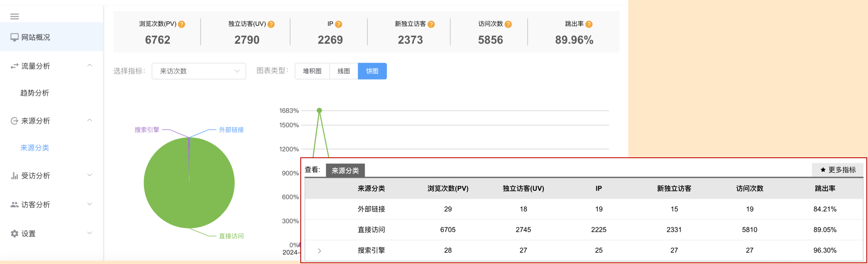Click the 89.96% total bounce rate value
This screenshot has height=264, width=868.
[x=574, y=40]
